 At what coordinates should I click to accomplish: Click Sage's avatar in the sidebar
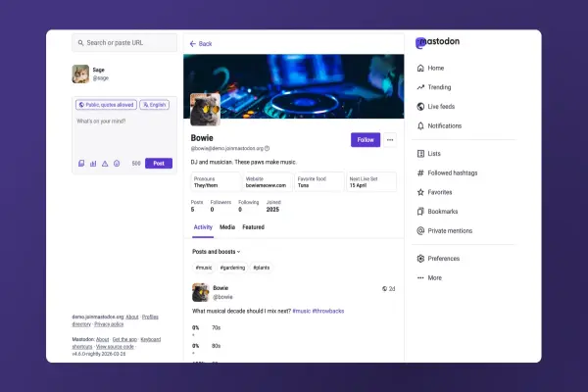click(x=80, y=73)
